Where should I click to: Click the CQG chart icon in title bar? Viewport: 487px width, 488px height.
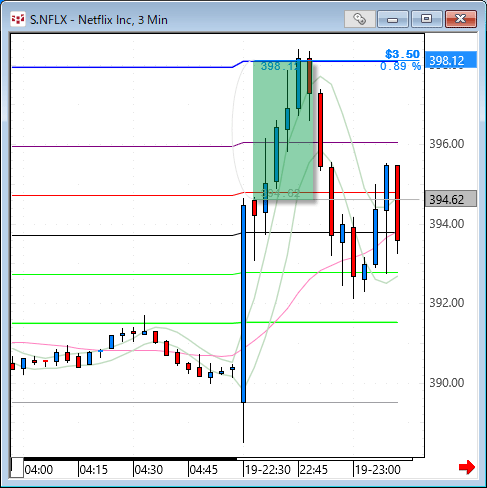pyautogui.click(x=18, y=19)
